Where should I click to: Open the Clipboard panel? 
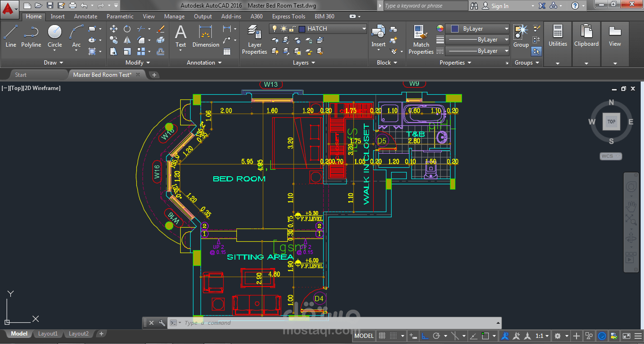586,45
